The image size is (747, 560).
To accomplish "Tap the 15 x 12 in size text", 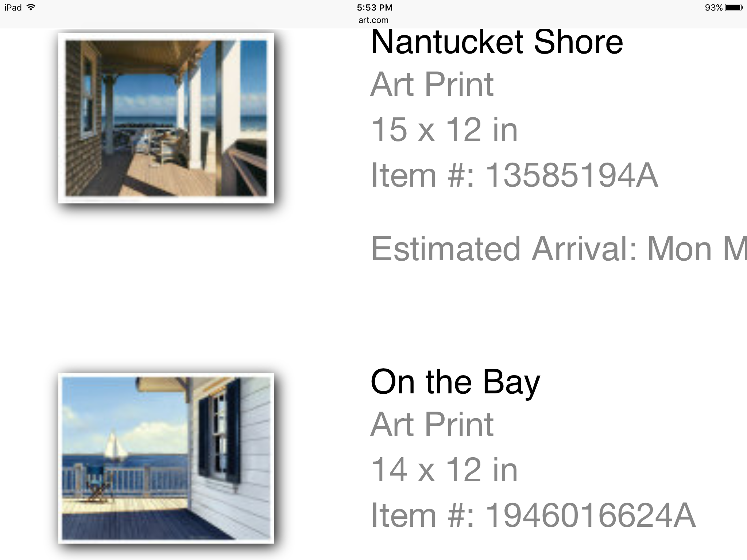I will point(444,130).
